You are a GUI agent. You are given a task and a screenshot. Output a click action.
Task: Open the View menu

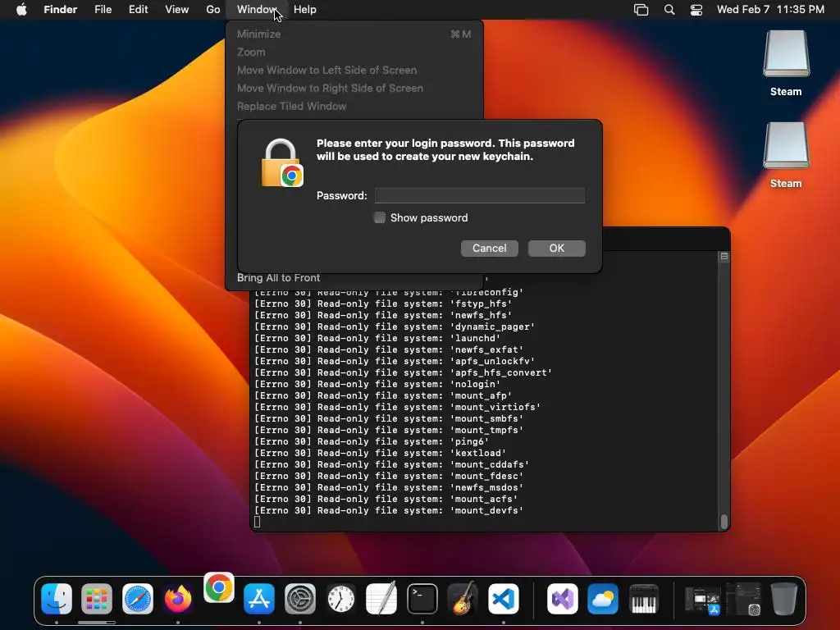177,10
